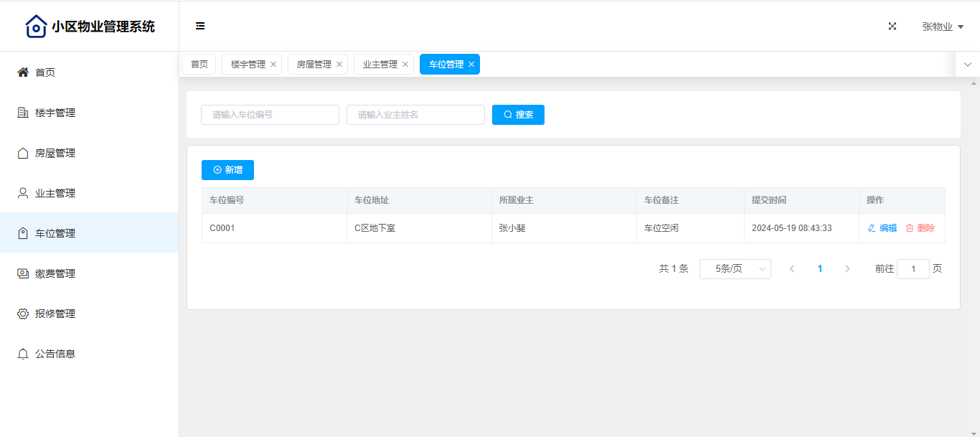Open 楼宇管理 from the sidebar
This screenshot has height=437, width=980.
point(55,113)
